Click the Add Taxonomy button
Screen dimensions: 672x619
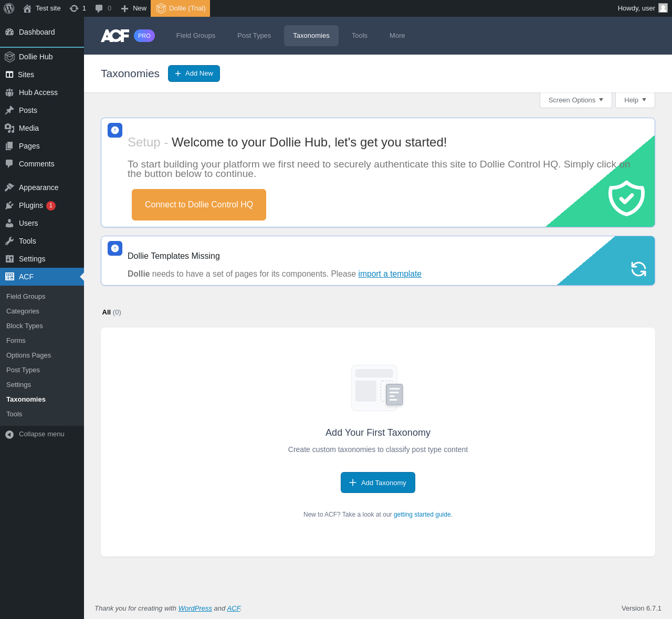378,482
